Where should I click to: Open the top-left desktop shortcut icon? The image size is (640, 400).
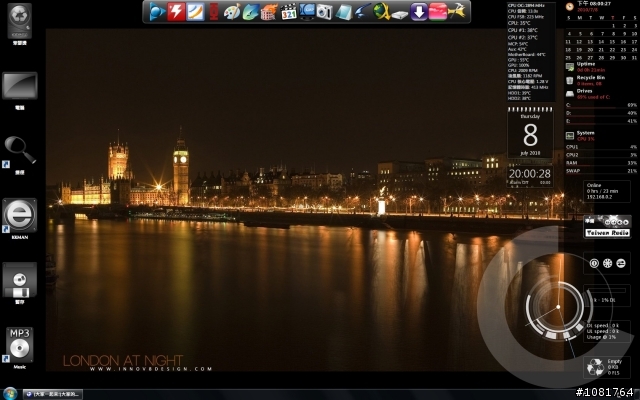(x=21, y=22)
